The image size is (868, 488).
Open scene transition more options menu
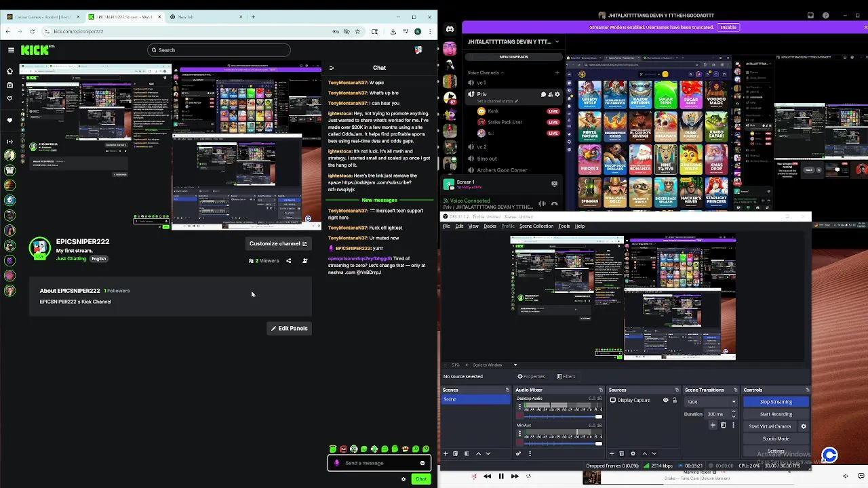coord(733,426)
